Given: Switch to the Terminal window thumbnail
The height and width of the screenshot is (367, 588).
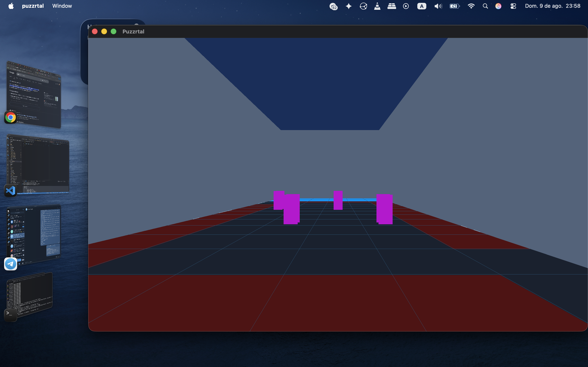Looking at the screenshot, I should (x=29, y=295).
